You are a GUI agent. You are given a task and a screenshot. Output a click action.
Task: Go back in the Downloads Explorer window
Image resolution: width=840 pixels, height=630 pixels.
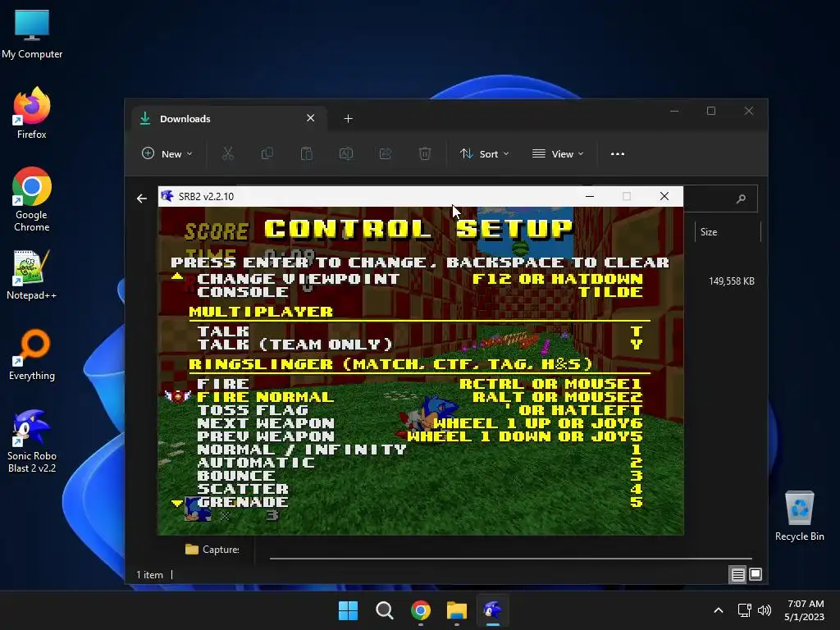point(141,199)
